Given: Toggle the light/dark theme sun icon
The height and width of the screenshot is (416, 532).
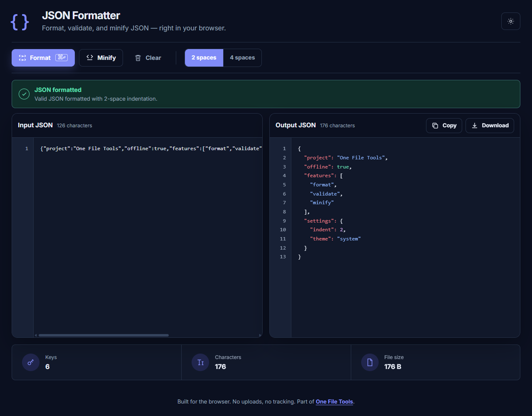Looking at the screenshot, I should (x=511, y=21).
